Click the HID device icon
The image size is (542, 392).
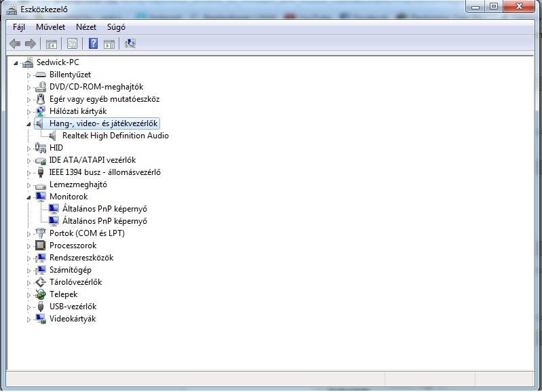coord(41,148)
